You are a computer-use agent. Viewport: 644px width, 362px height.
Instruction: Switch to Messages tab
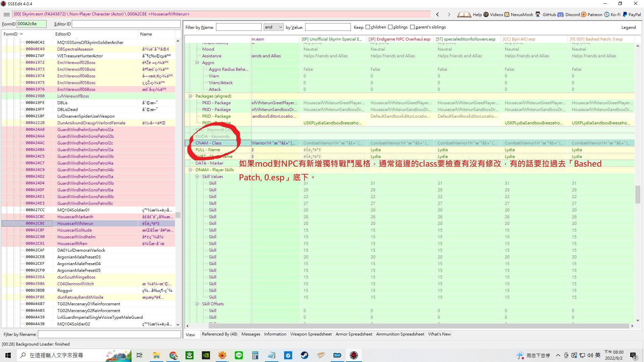[x=251, y=334]
